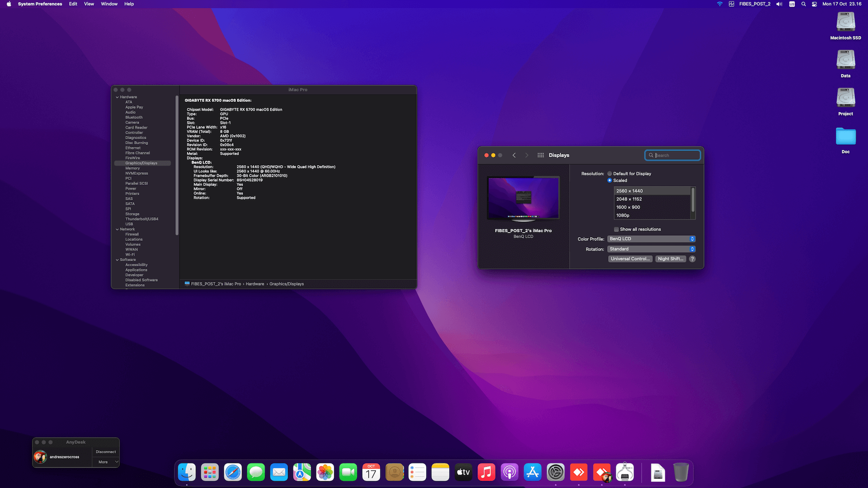The width and height of the screenshot is (868, 488).
Task: Click the Displays search field
Action: (x=673, y=155)
